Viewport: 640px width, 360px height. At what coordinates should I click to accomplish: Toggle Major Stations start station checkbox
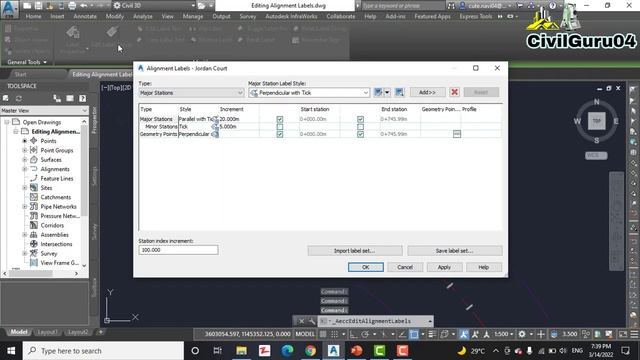pos(280,119)
